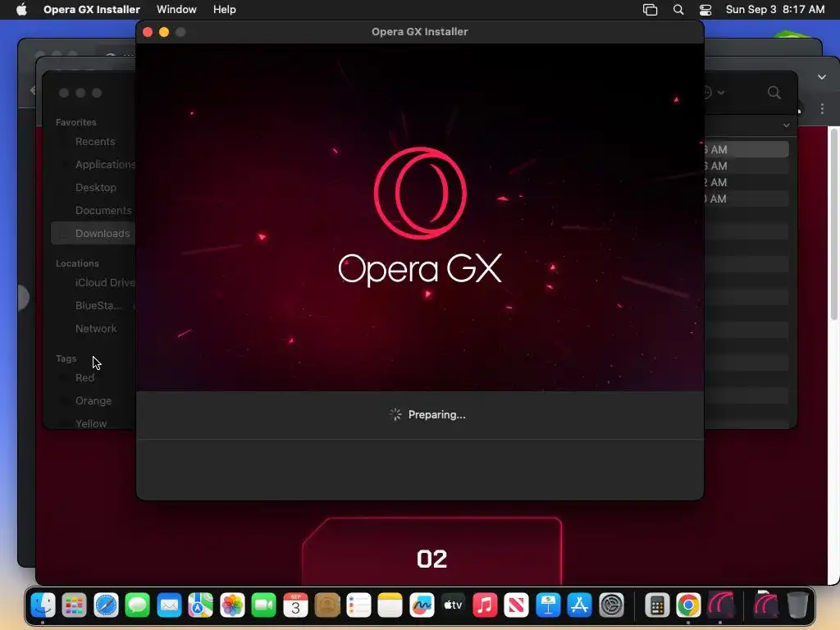Open Maps app in dock
This screenshot has width=840, height=630.
click(201, 606)
